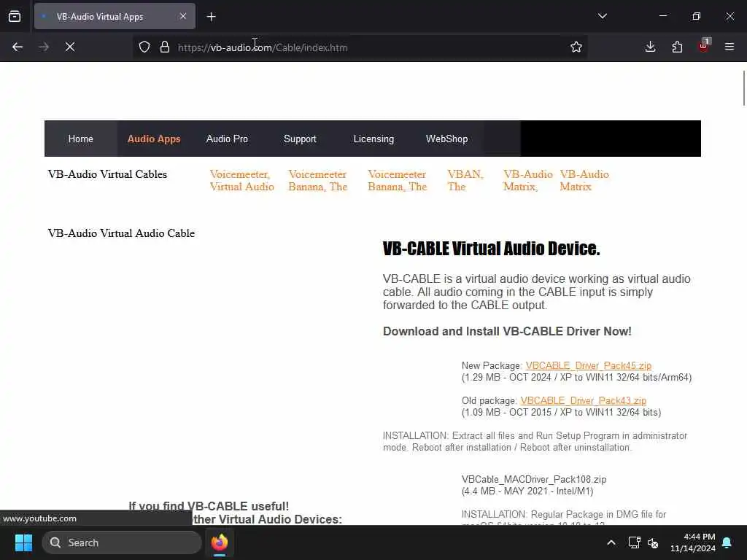Screen dimensions: 747x560
Task: Open Firefox tab overview icon
Action: pos(15,17)
